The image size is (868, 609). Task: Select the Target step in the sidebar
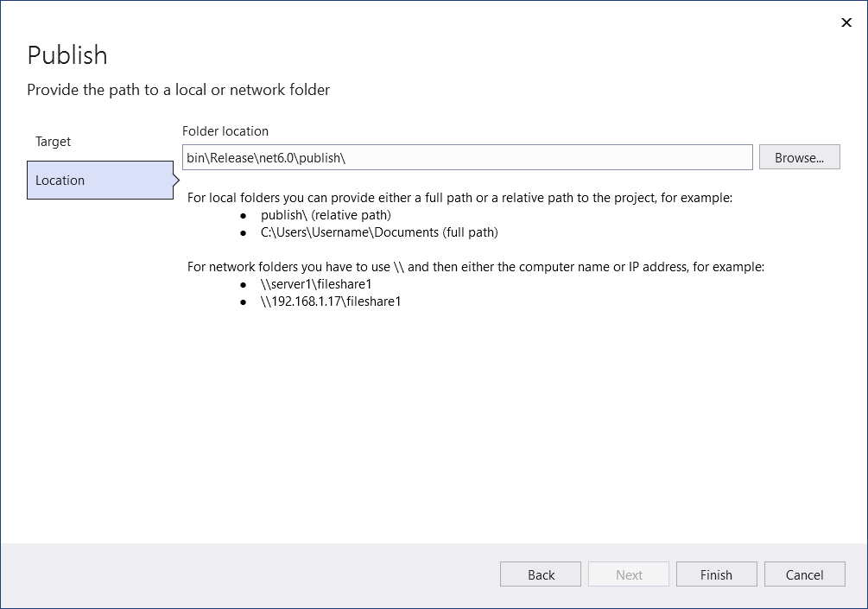click(x=53, y=142)
